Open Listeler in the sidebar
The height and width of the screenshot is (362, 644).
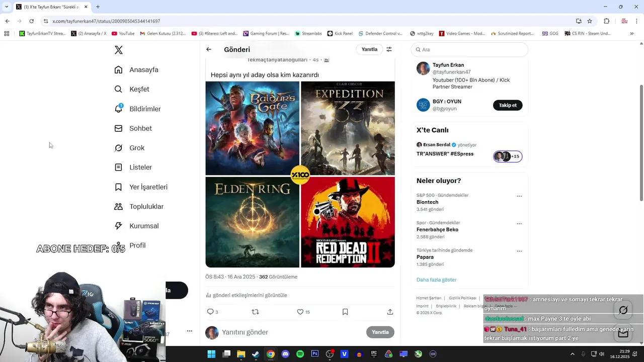[133, 167]
